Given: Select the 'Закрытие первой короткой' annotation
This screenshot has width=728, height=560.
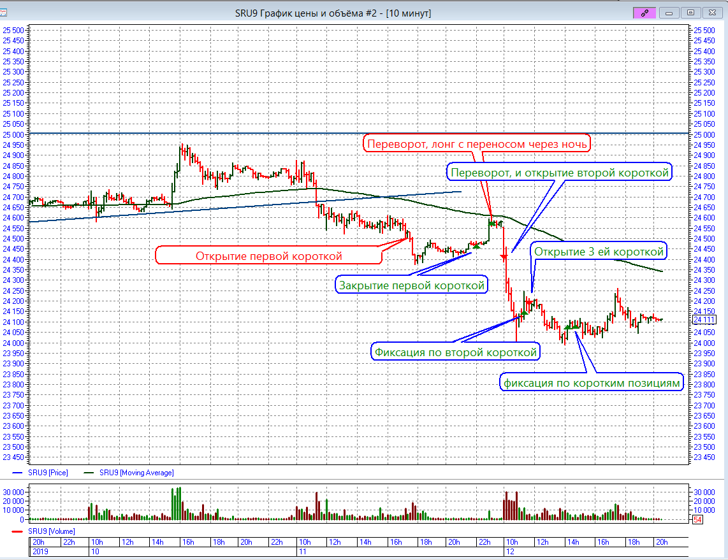Looking at the screenshot, I should tap(412, 285).
